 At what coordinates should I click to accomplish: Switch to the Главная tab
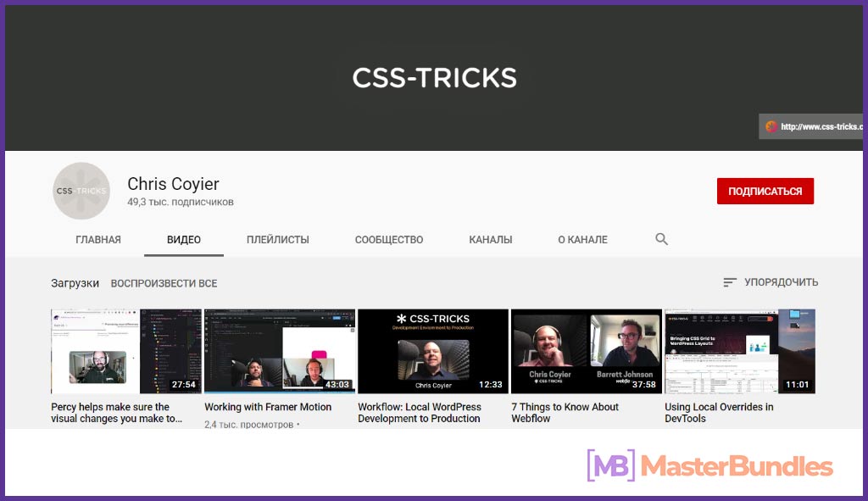tap(98, 240)
